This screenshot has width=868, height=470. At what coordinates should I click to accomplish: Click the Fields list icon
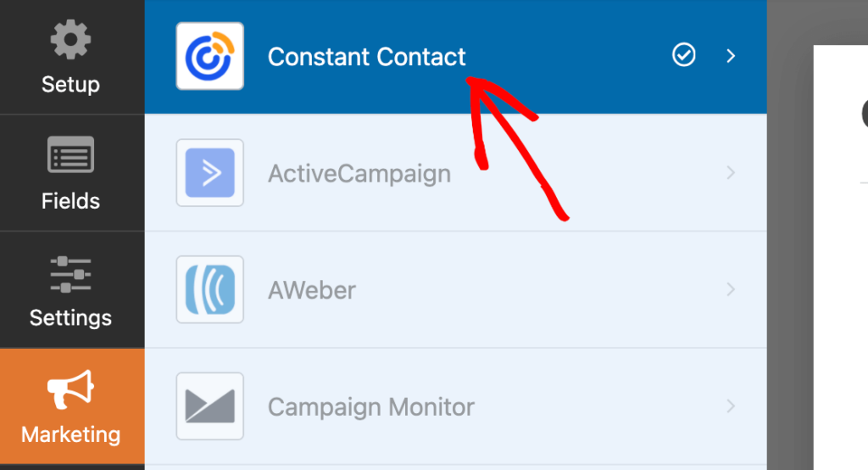pos(70,157)
